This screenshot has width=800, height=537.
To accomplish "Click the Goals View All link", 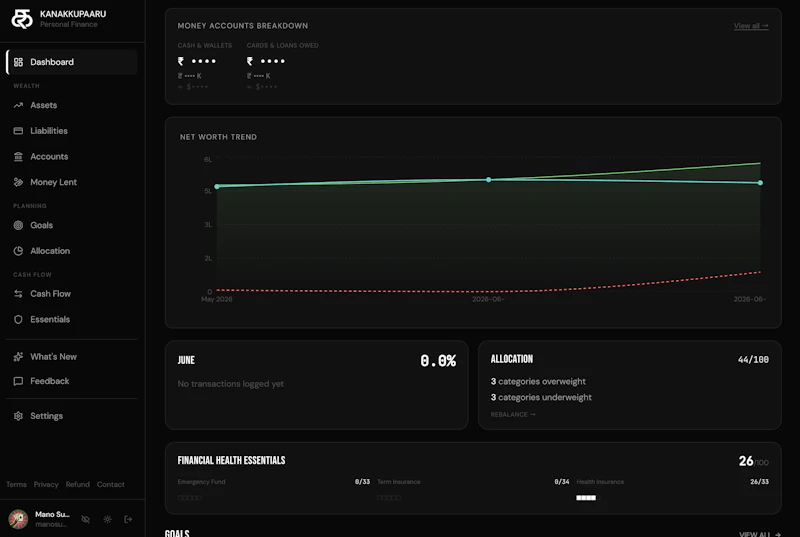I will (x=760, y=533).
